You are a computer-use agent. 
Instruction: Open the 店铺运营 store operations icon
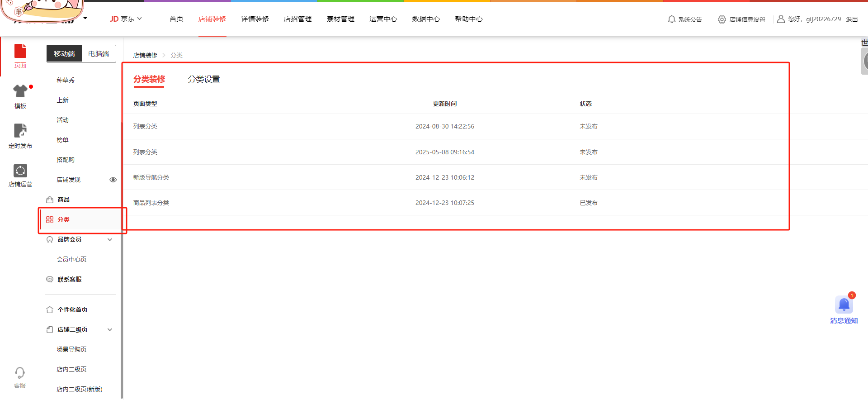point(20,171)
